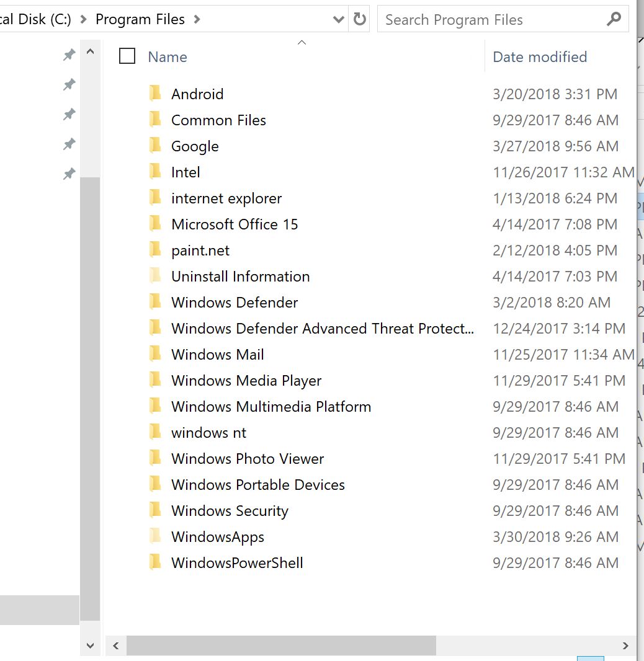Click the WindowsPowerShell folder icon
Viewport: 644px width, 661px height.
(x=155, y=562)
